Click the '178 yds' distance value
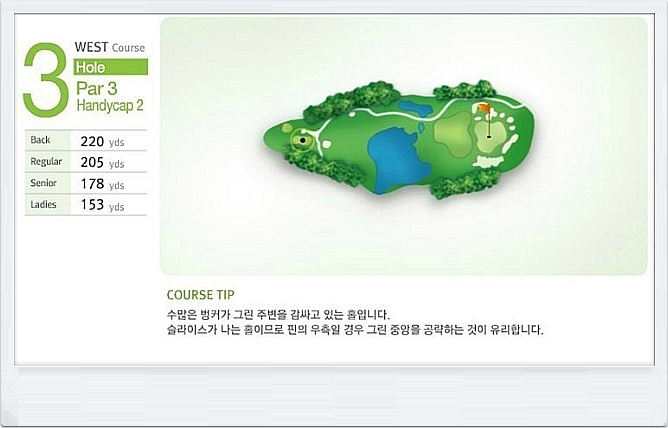Viewport: 668px width, 428px height. pyautogui.click(x=102, y=184)
